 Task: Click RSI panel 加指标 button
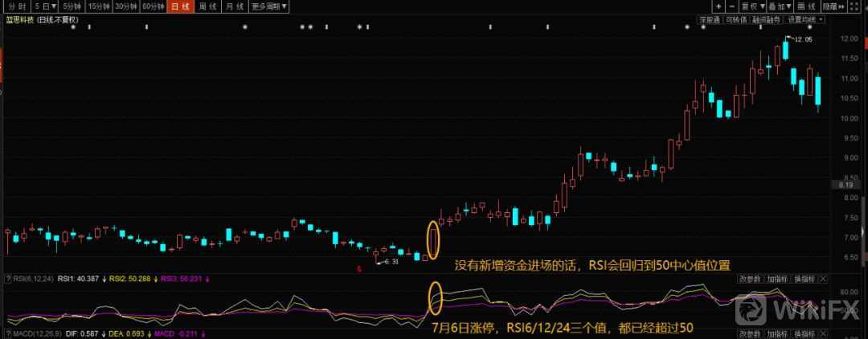tap(776, 279)
